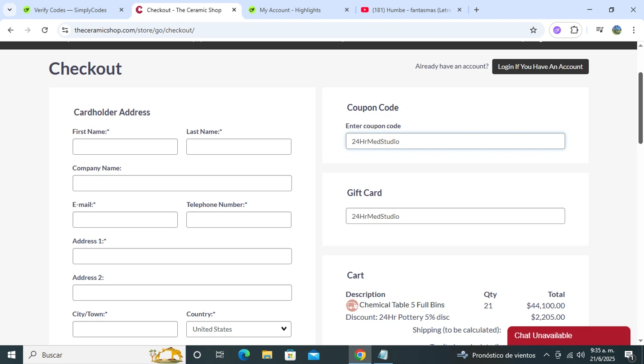Click the $2,205.00 discount amount
This screenshot has width=644, height=364.
(x=548, y=317)
